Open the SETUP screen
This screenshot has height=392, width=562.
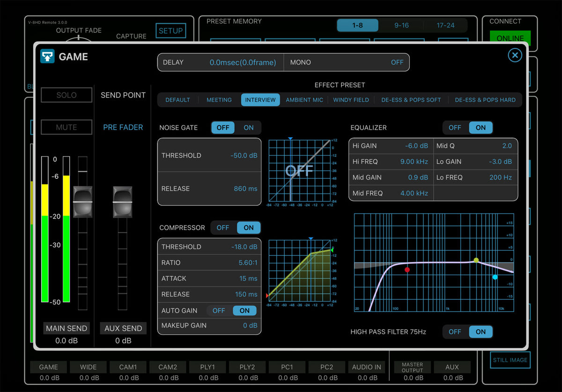point(170,30)
